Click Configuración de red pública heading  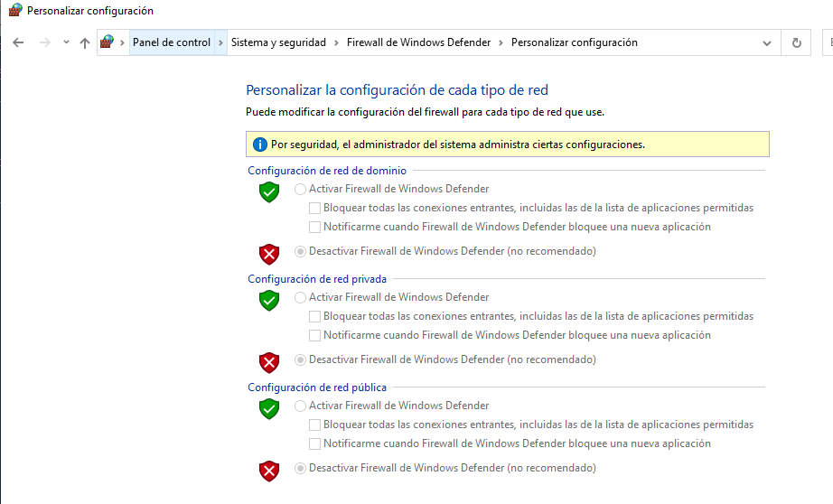(317, 387)
